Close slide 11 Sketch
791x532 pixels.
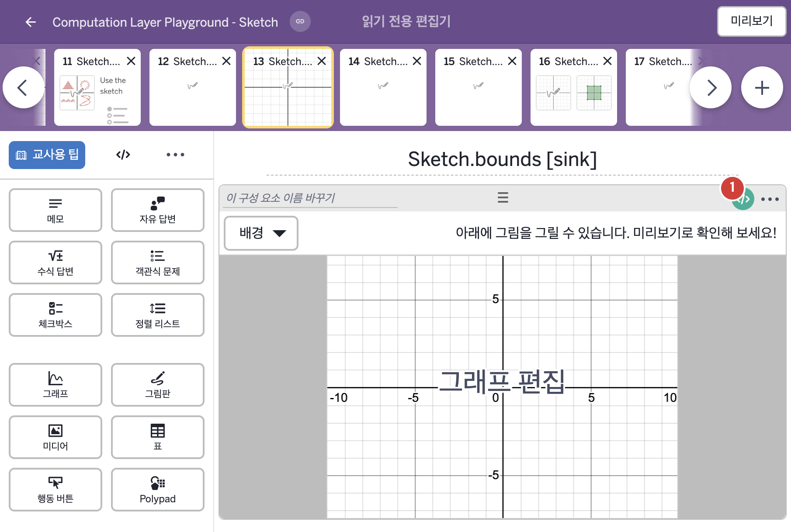pyautogui.click(x=131, y=61)
